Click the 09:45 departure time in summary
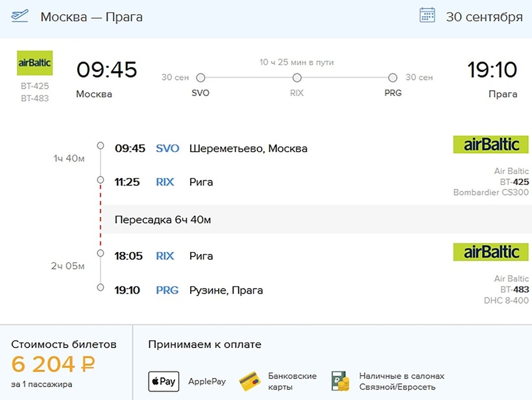The width and height of the screenshot is (532, 400). click(106, 69)
